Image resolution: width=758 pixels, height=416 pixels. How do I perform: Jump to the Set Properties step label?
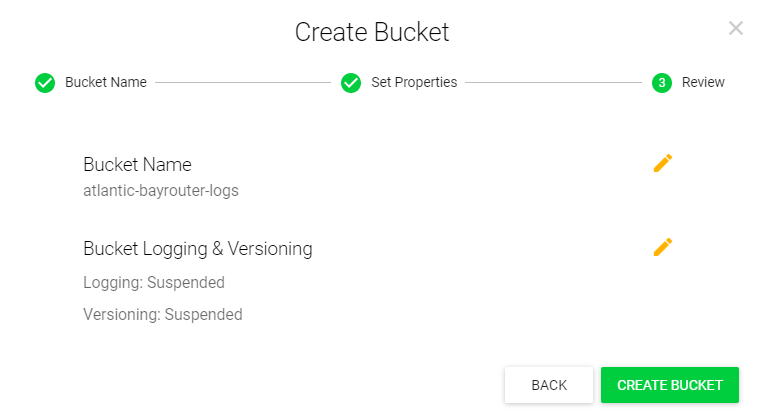coord(414,83)
